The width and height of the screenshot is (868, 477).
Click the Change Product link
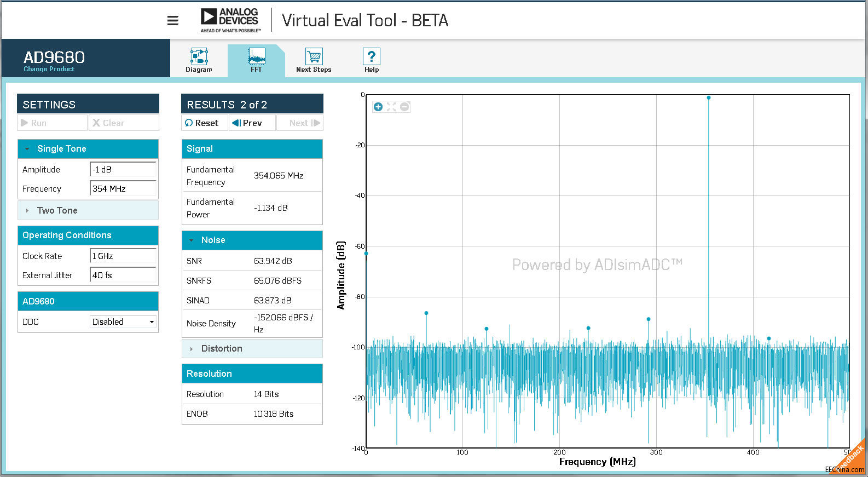pos(49,69)
